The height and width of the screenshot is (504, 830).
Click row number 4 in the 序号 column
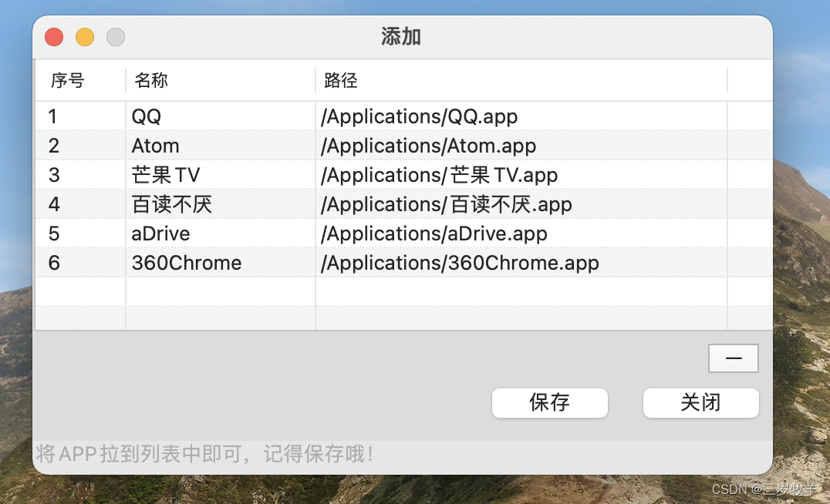click(x=54, y=204)
